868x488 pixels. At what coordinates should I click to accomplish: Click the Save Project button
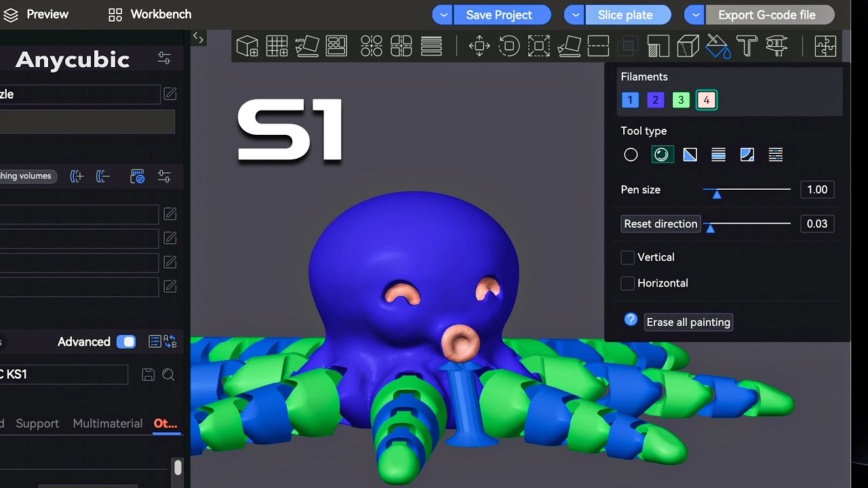tap(502, 15)
